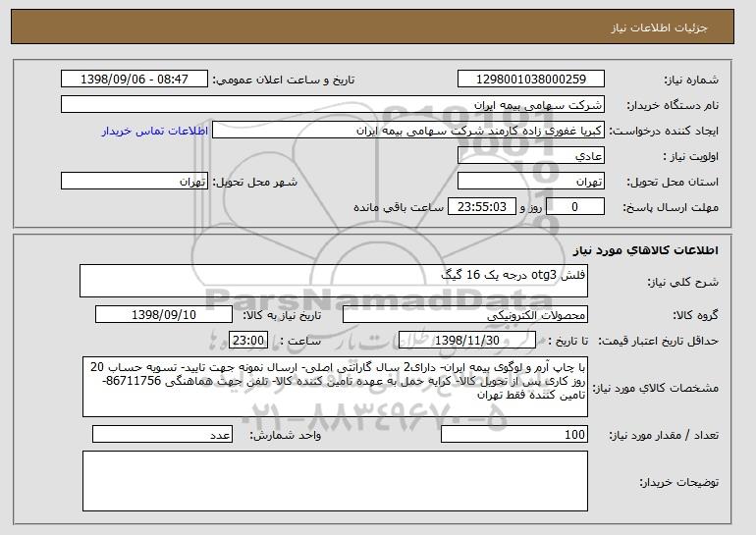The height and width of the screenshot is (535, 756).
Task: Click the label شرح کلی نیاز
Action: pyautogui.click(x=683, y=283)
